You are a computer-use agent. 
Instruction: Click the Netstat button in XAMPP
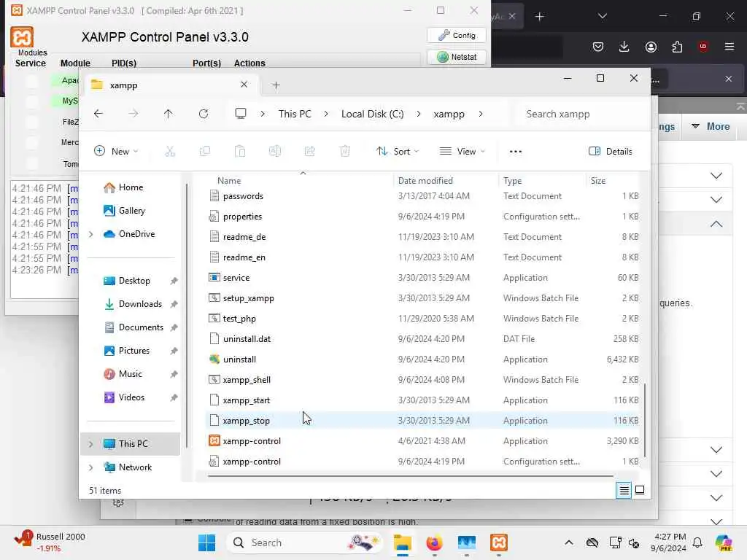tap(457, 57)
